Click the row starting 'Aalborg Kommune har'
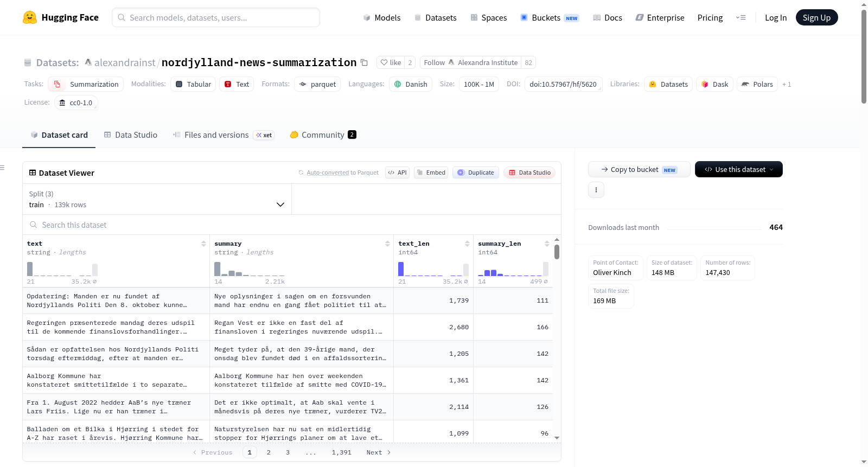Image resolution: width=868 pixels, height=467 pixels. [x=288, y=380]
